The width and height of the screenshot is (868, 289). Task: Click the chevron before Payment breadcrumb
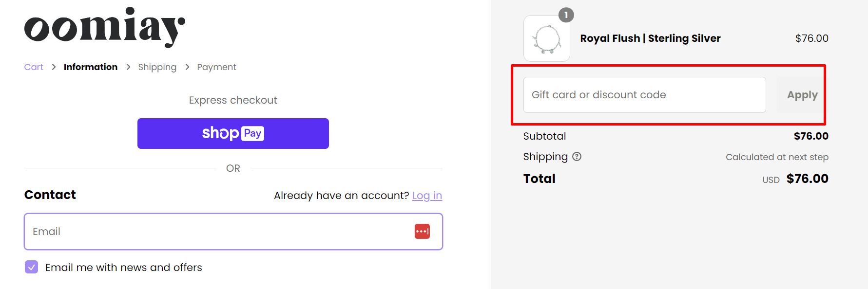click(187, 67)
